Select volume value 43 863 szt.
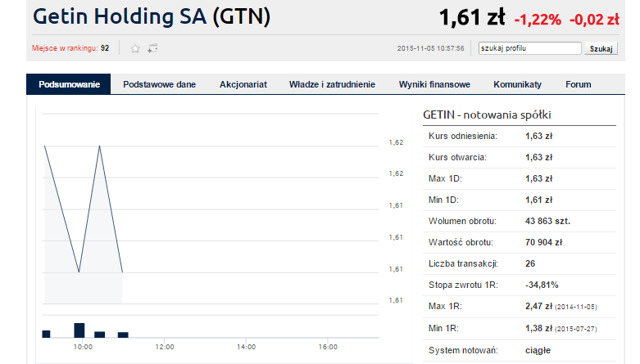Screen dimensions: 640x364 (547, 221)
